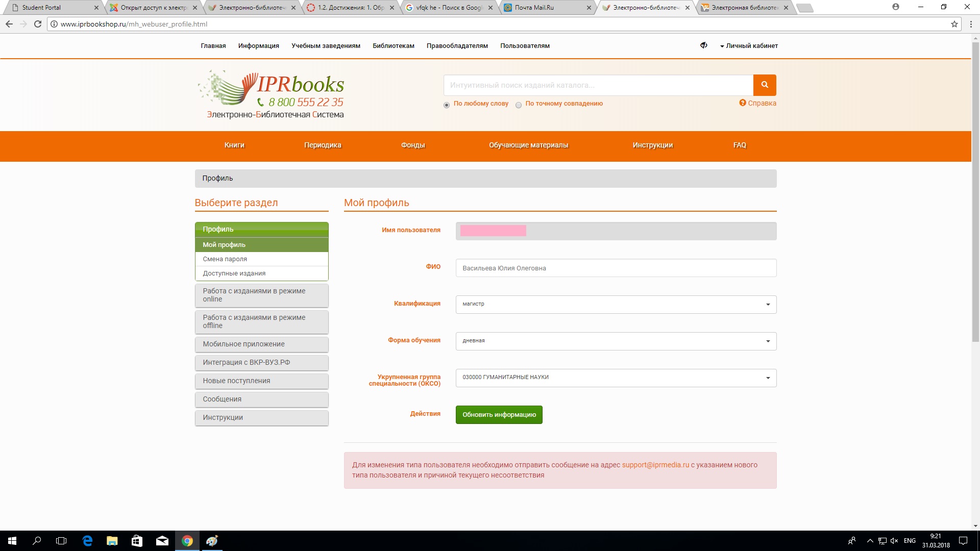Screen dimensions: 980x551
Task: Open the Личный кабинет menu
Action: [x=749, y=46]
